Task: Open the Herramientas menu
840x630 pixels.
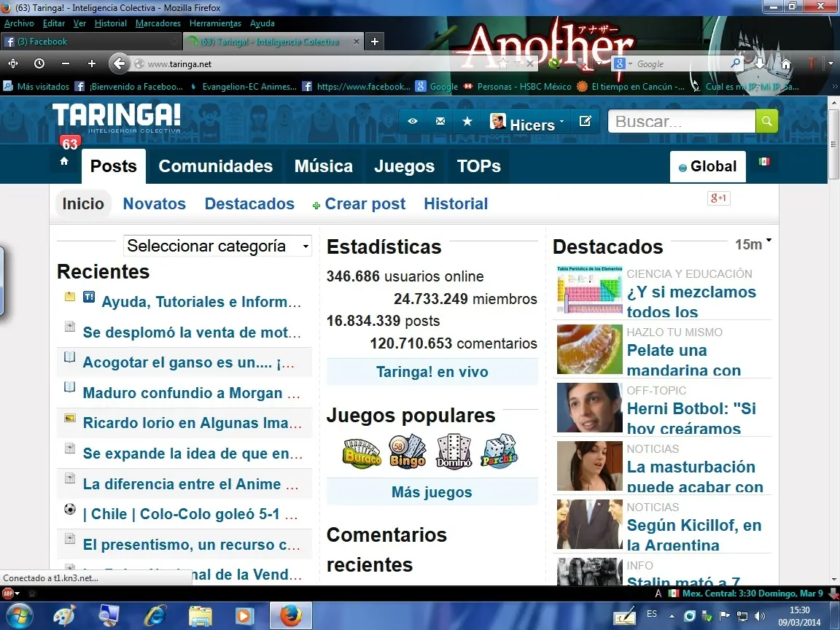Action: 215,23
